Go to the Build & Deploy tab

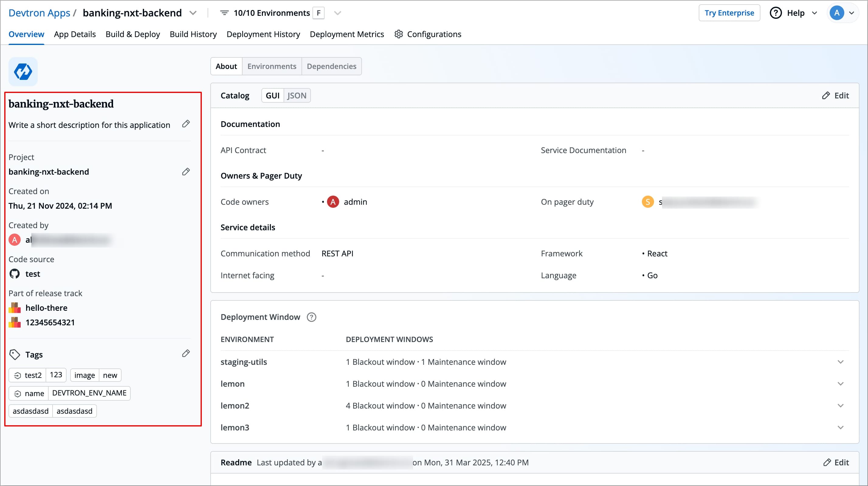(133, 34)
